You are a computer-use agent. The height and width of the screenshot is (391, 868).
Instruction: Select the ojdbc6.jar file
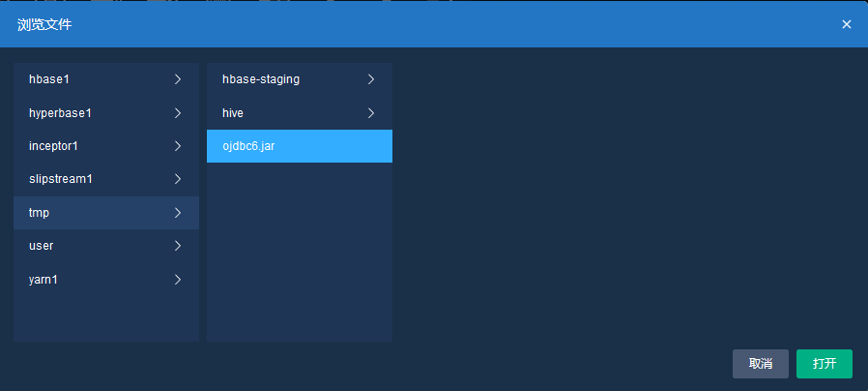[249, 146]
